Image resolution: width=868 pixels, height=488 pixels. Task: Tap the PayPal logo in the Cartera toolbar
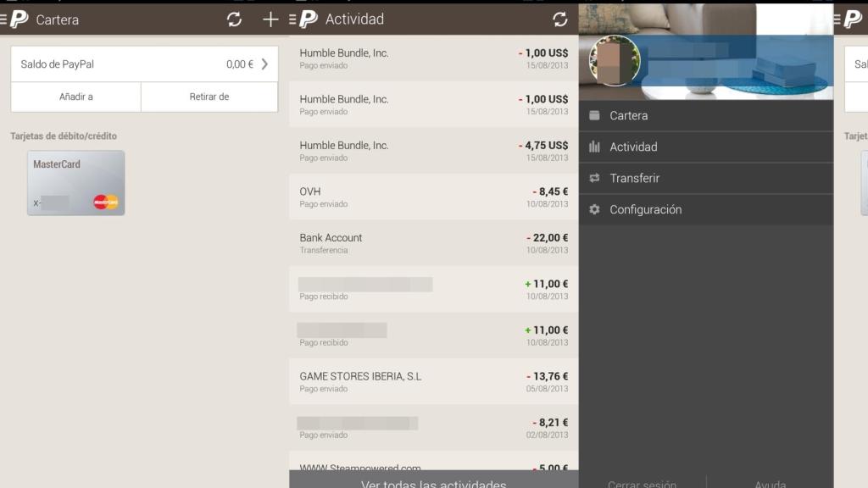[18, 19]
